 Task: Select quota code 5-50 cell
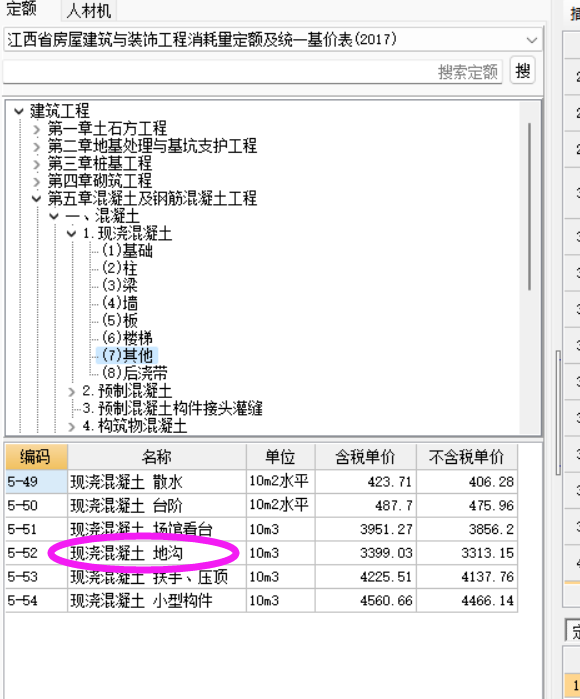[x=36, y=506]
